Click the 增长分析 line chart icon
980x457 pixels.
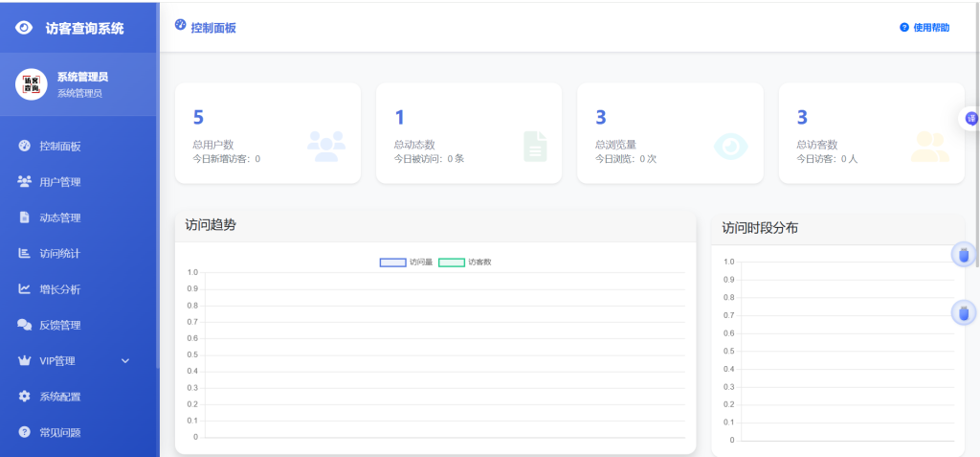click(24, 289)
